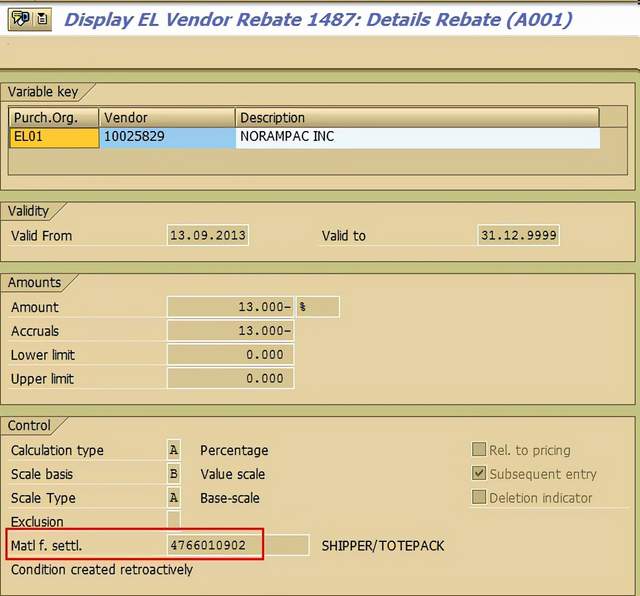Click the Valid From date field
The image size is (640, 596).
click(208, 235)
